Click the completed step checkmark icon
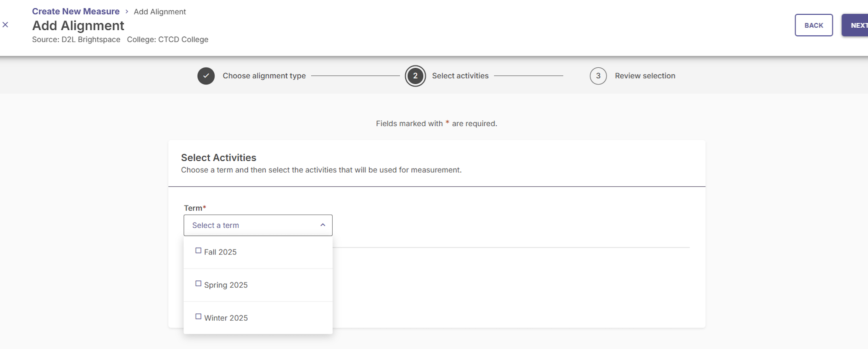The width and height of the screenshot is (868, 349). pyautogui.click(x=206, y=76)
